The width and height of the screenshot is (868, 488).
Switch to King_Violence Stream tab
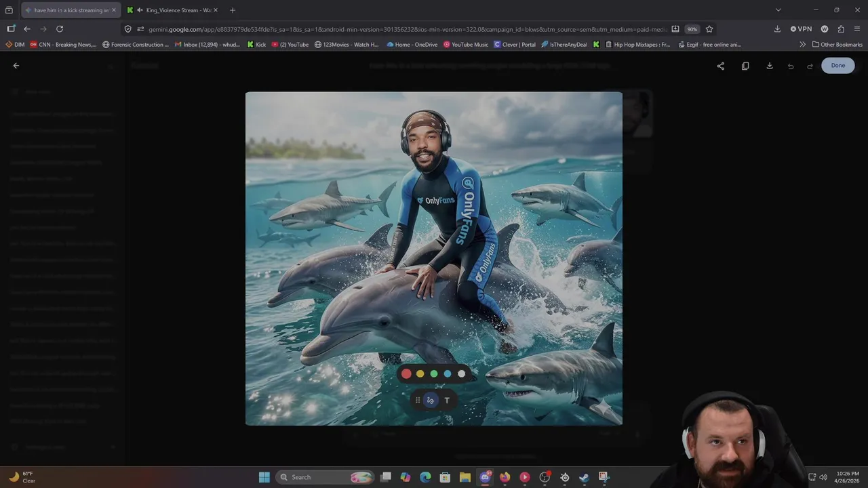[172, 10]
